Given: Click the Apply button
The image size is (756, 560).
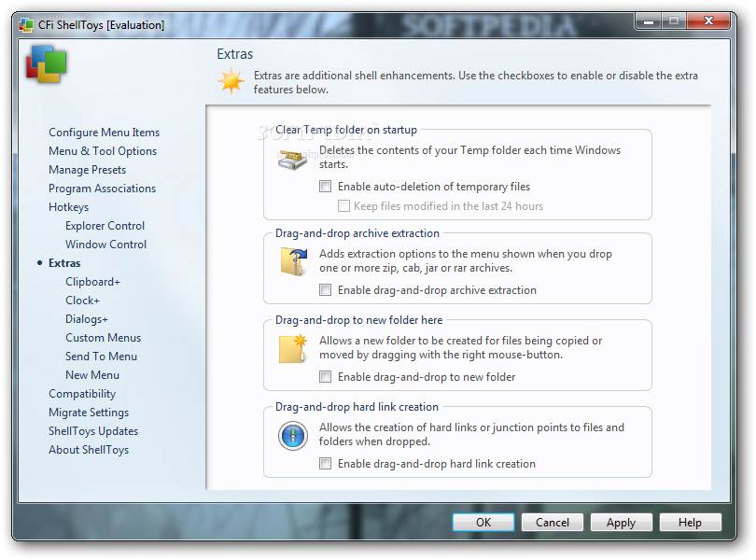Looking at the screenshot, I should 621,523.
